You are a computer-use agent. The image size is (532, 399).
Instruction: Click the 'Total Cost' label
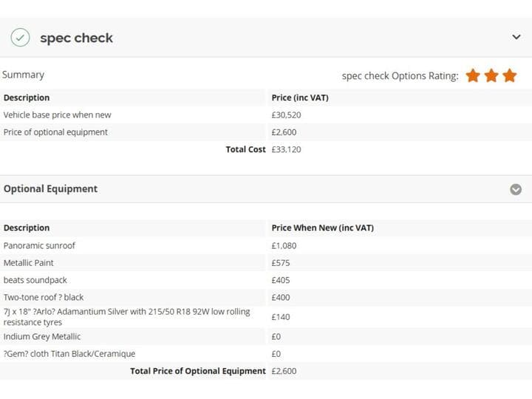(245, 149)
